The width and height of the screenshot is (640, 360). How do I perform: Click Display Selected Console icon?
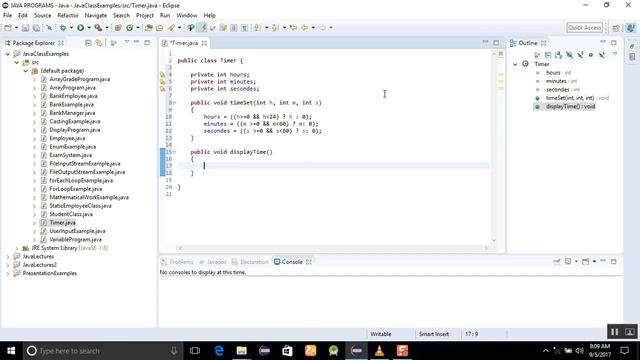[568, 262]
